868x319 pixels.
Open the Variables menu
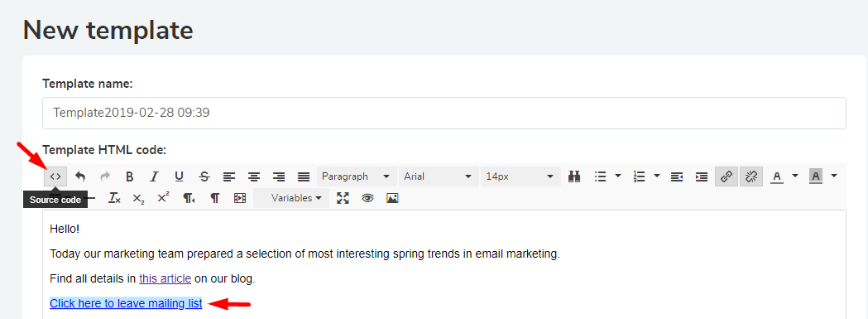pos(291,198)
